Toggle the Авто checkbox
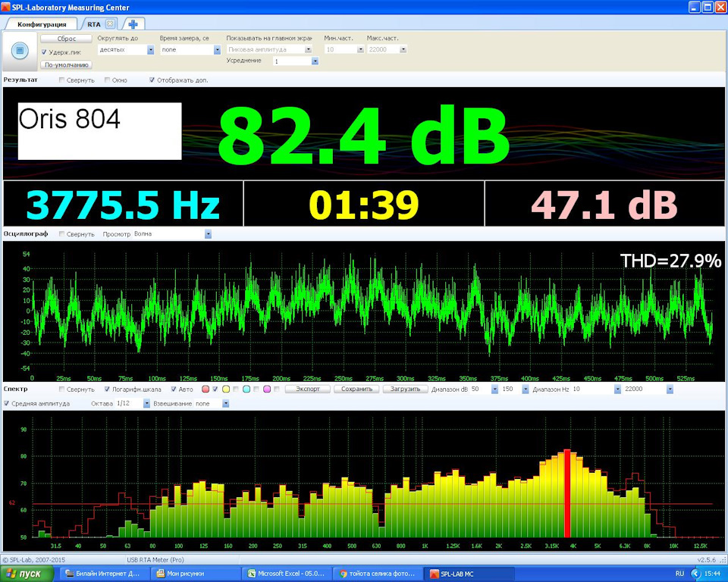This screenshot has width=728, height=582. (x=174, y=389)
